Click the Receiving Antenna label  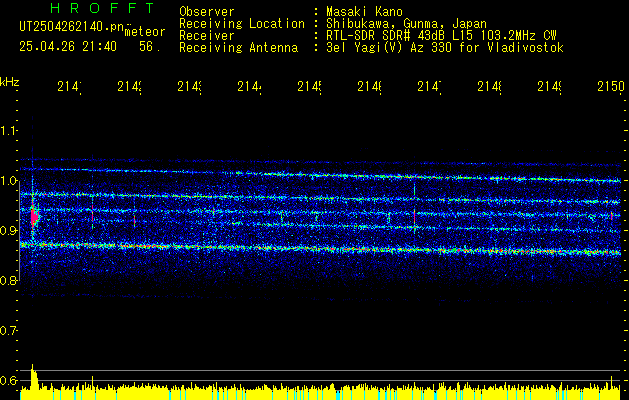pos(238,48)
